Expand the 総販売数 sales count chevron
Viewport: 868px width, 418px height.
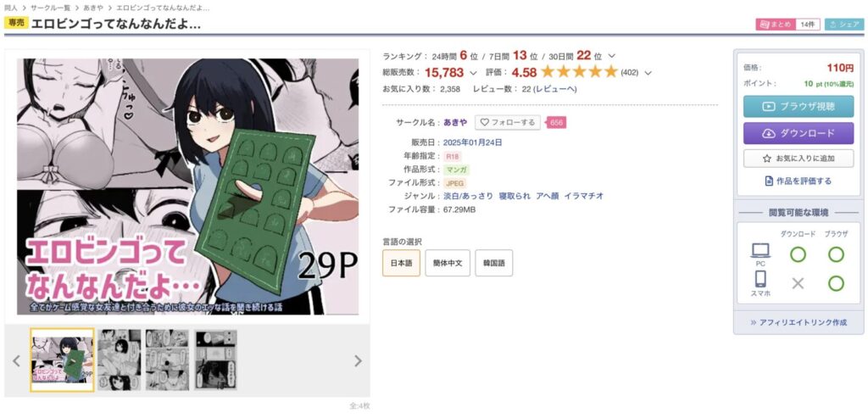pos(473,73)
